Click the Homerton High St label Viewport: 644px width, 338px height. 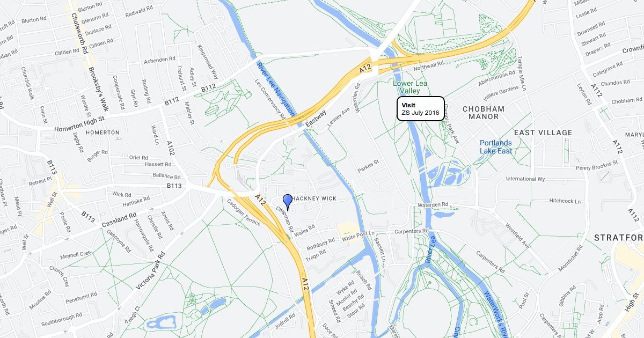[x=80, y=126]
